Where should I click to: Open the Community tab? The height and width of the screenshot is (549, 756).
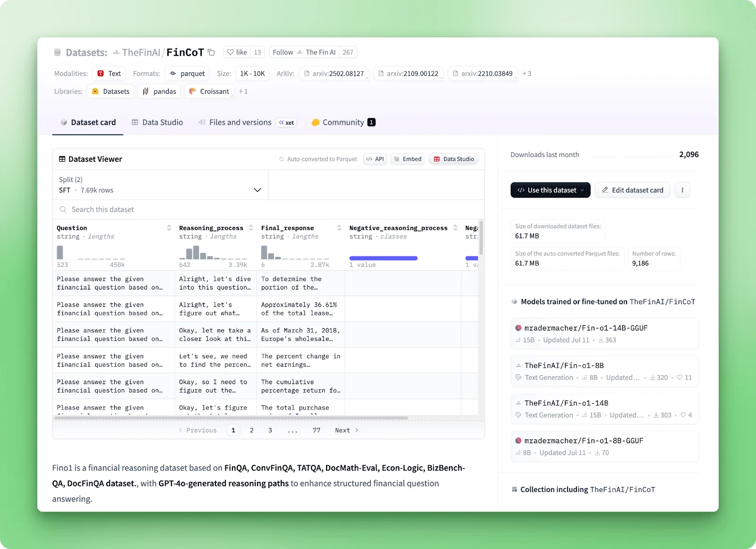pyautogui.click(x=344, y=122)
